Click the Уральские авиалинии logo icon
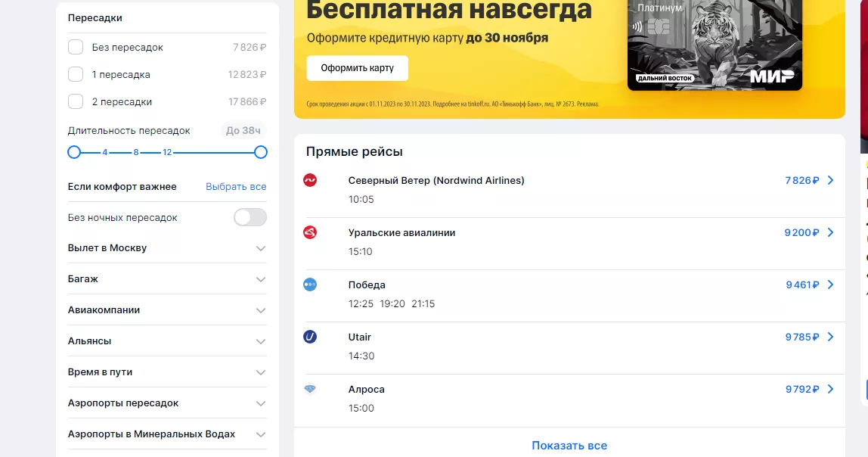The image size is (868, 457). point(310,232)
